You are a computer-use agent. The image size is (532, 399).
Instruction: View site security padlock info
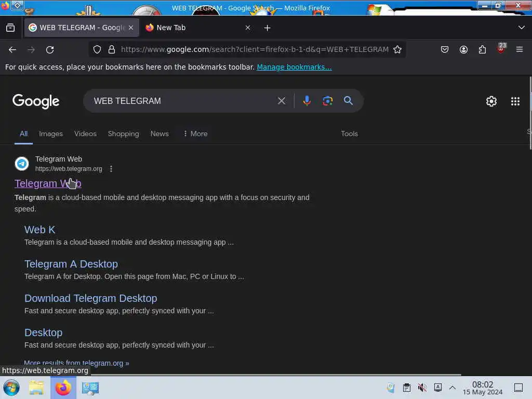112,49
